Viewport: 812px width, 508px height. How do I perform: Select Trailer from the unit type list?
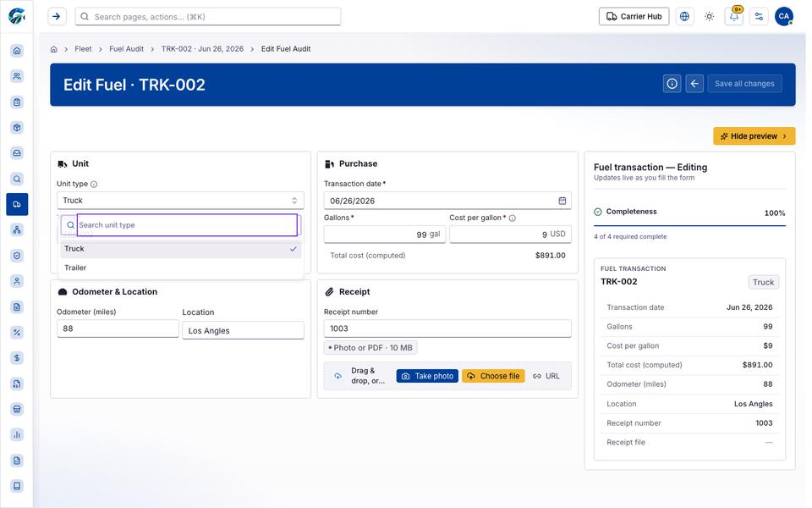click(180, 268)
